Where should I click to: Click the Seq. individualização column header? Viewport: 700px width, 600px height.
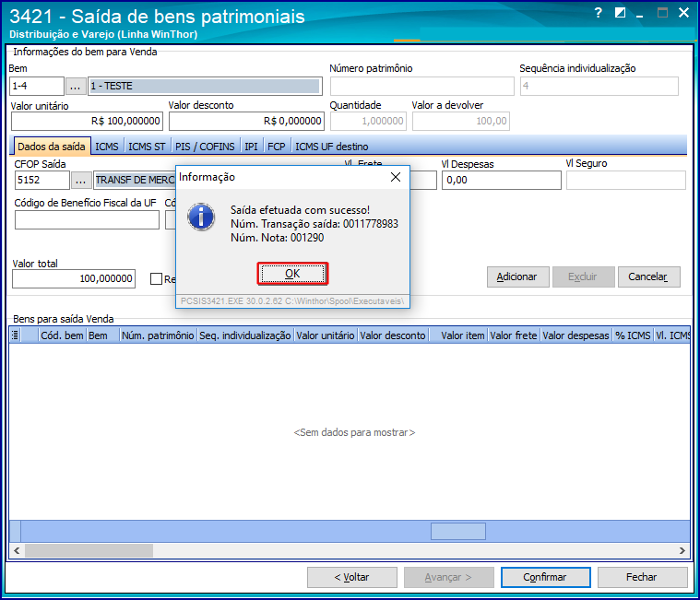click(245, 335)
